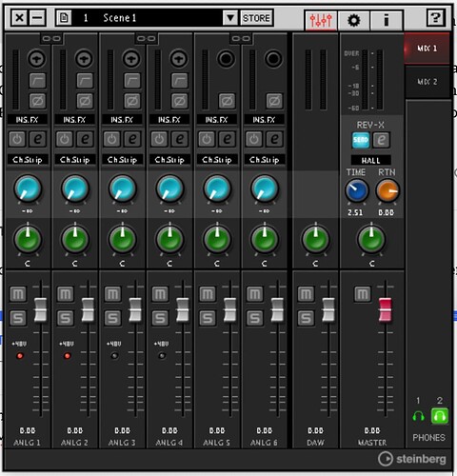The width and height of the screenshot is (457, 476).
Task: Turn on insert FX power for ANLG 1
Action: tap(17, 139)
